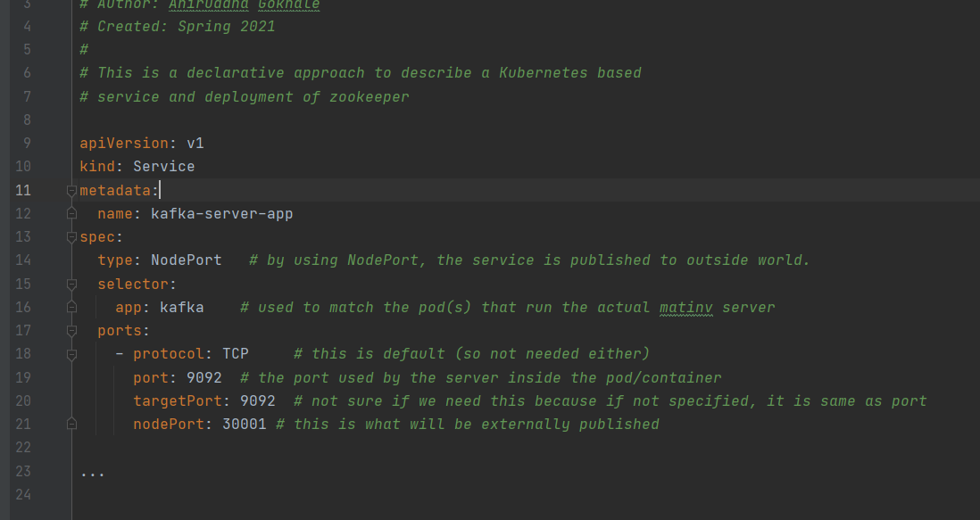980x520 pixels.
Task: Collapse the selector section fold marker
Action: [x=71, y=284]
